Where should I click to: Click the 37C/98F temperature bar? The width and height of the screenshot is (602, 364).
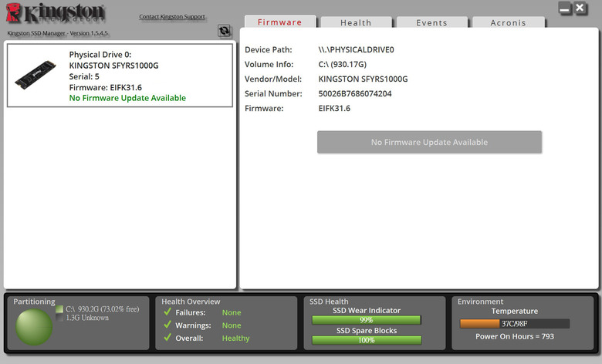click(x=515, y=323)
